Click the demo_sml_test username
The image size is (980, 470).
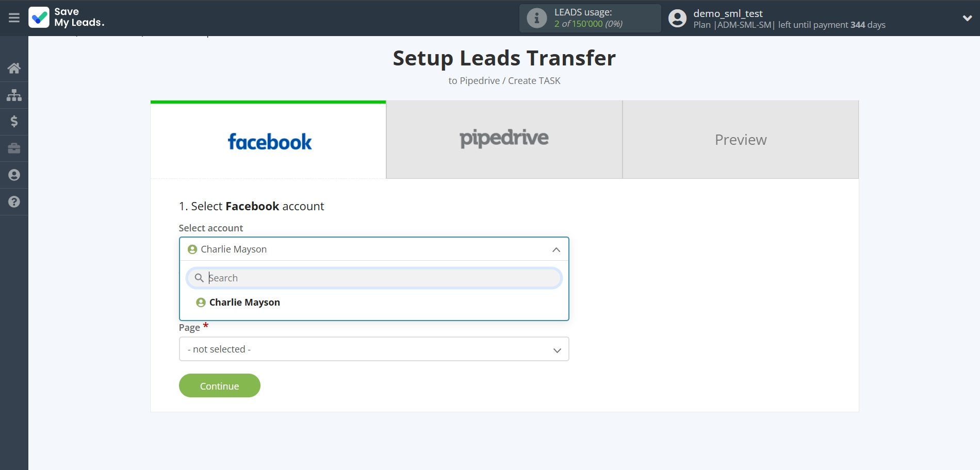pyautogui.click(x=728, y=13)
